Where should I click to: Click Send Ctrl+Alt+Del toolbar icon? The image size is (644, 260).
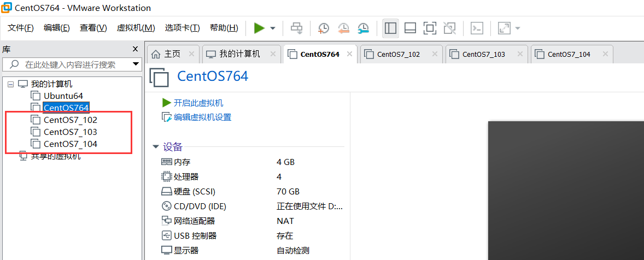pos(296,28)
